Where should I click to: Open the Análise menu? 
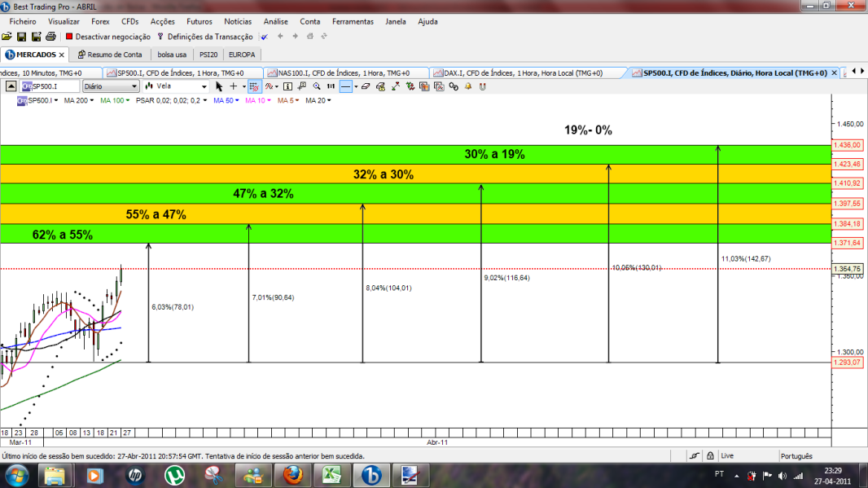pyautogui.click(x=276, y=22)
